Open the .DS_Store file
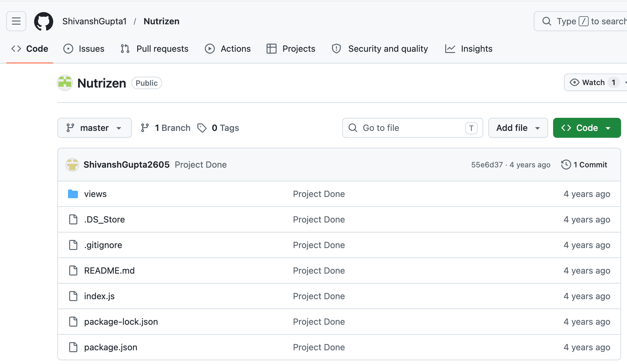627x364 pixels. click(x=104, y=219)
